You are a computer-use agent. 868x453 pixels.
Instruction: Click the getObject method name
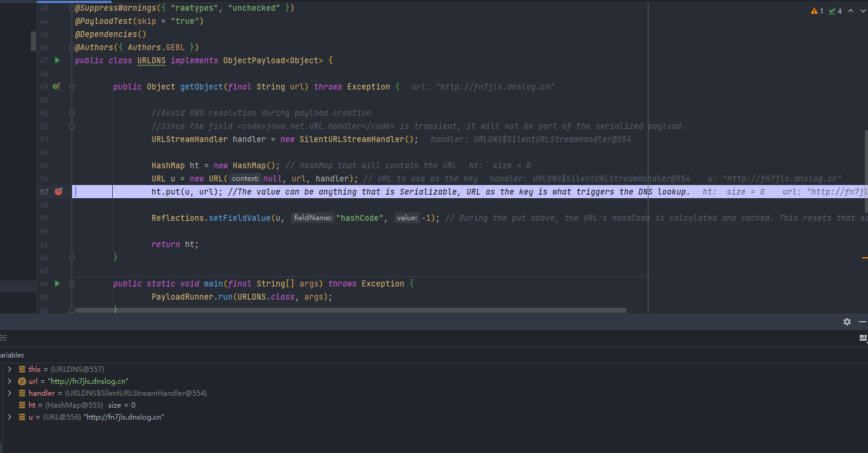coord(202,87)
